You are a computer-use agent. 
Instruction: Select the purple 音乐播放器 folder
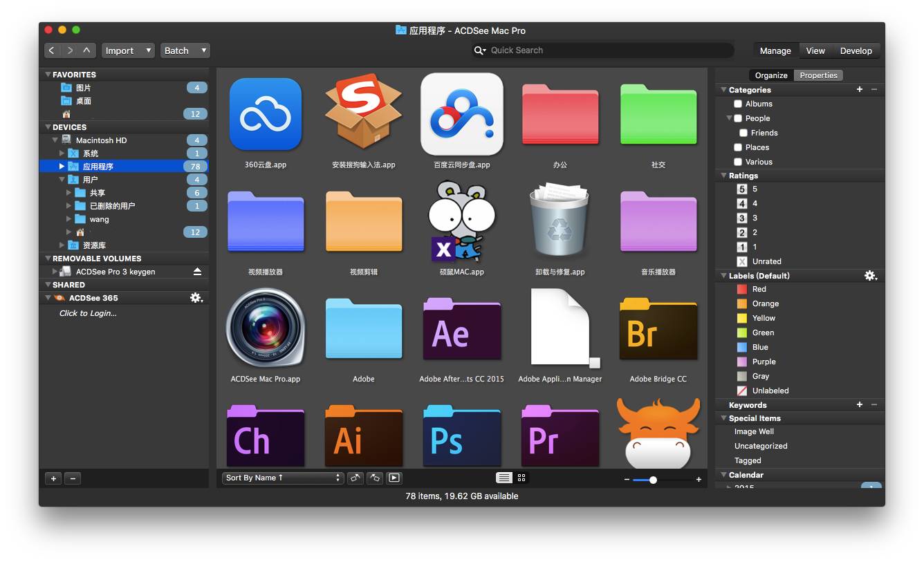click(658, 222)
